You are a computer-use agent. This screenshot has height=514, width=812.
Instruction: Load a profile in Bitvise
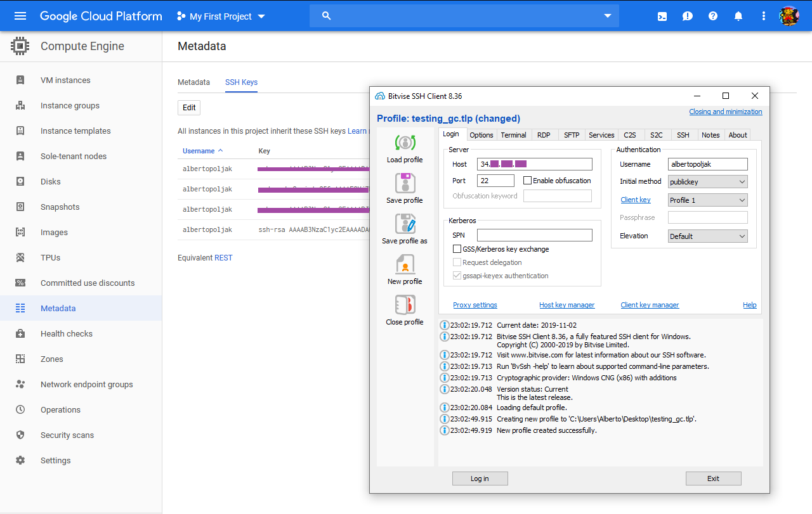[x=405, y=148]
